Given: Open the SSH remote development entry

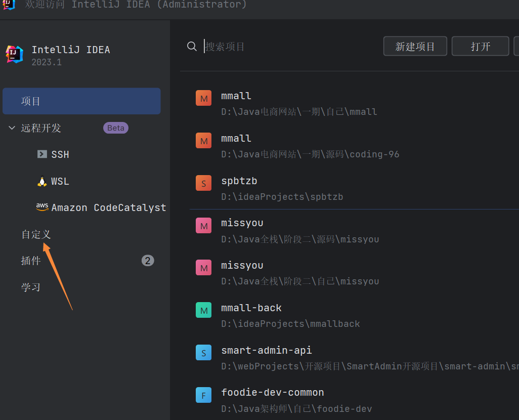Looking at the screenshot, I should click(60, 154).
